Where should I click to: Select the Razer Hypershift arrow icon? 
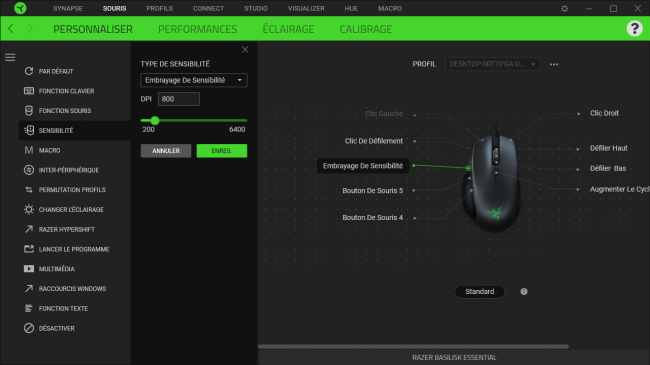click(29, 229)
